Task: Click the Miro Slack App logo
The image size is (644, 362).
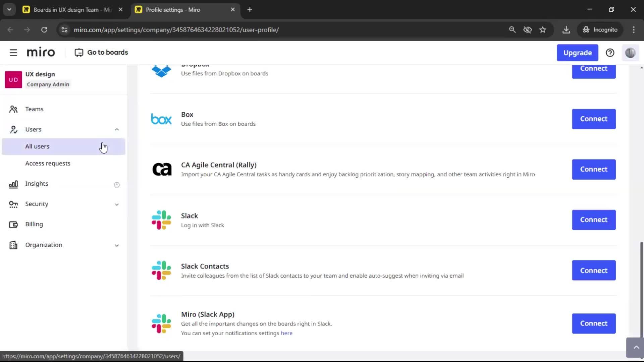Action: pos(161,323)
